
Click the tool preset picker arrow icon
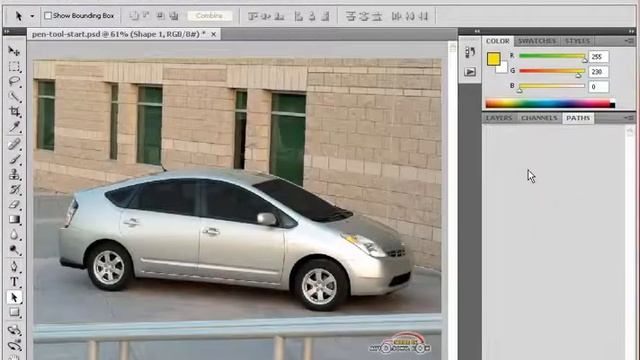(19, 16)
